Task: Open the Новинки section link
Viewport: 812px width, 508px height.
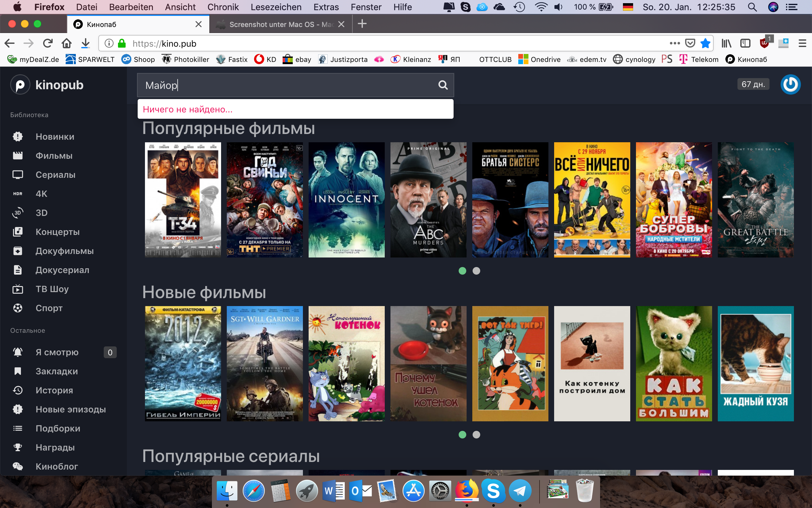Action: 55,137
